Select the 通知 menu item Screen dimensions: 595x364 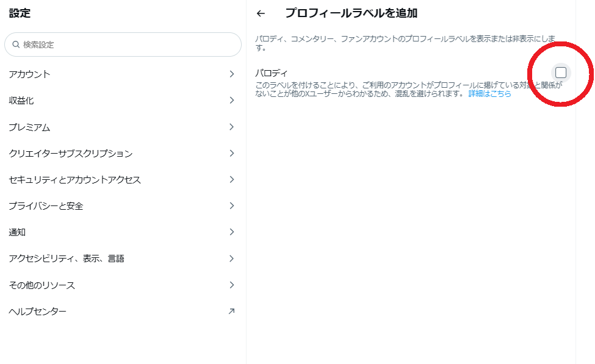[17, 232]
